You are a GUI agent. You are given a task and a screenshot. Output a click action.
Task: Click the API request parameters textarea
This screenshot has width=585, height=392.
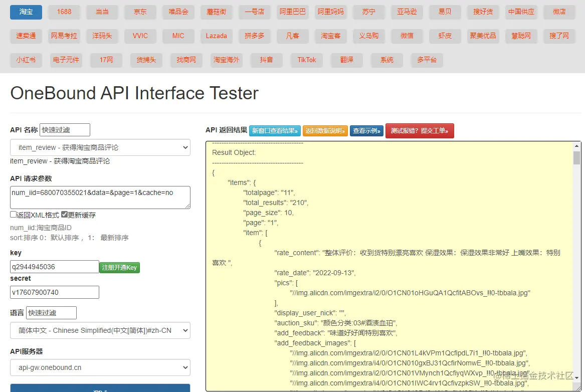click(x=100, y=198)
